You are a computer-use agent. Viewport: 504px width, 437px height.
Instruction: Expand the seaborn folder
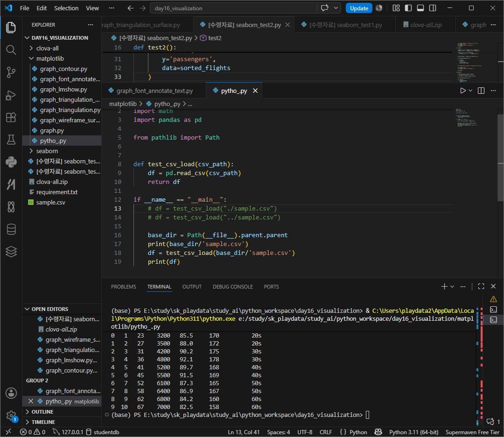point(47,151)
